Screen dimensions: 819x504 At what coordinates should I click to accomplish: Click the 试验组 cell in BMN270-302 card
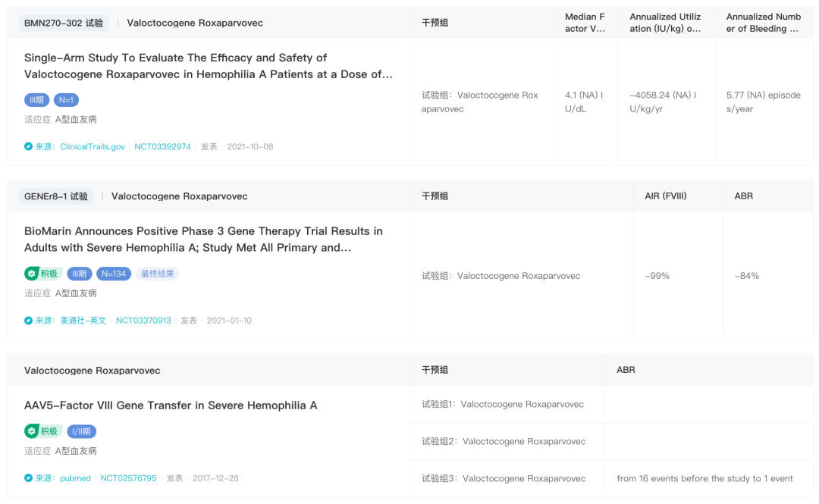pyautogui.click(x=479, y=102)
